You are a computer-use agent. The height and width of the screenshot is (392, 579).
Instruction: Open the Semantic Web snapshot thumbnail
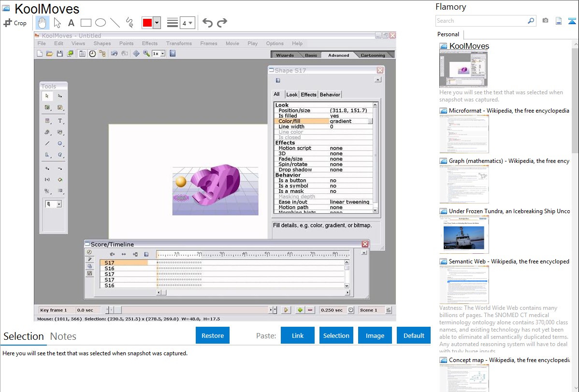(464, 285)
